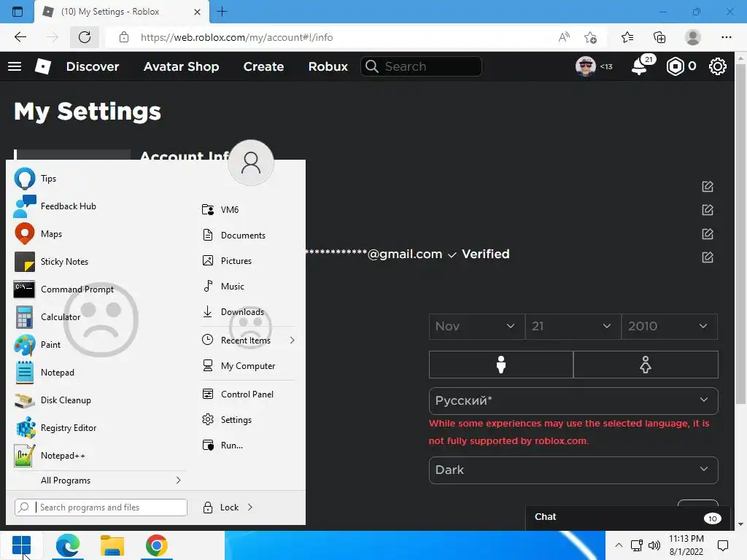Click the browser address bar URL

236,37
